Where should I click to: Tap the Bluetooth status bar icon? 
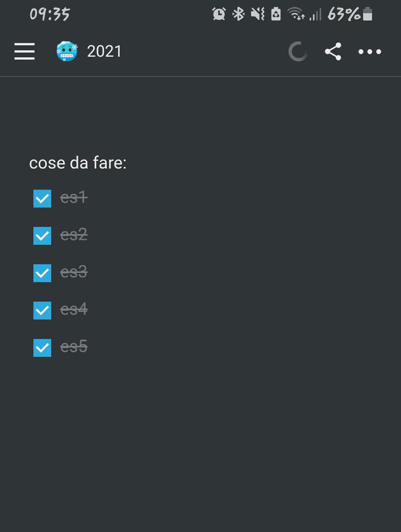(238, 15)
